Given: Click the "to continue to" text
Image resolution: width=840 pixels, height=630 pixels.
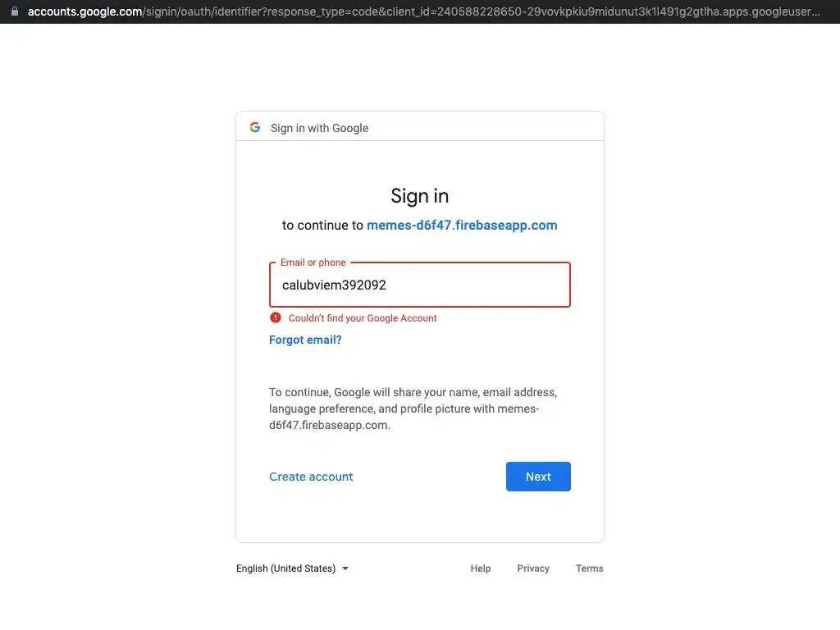Looking at the screenshot, I should click(x=322, y=225).
